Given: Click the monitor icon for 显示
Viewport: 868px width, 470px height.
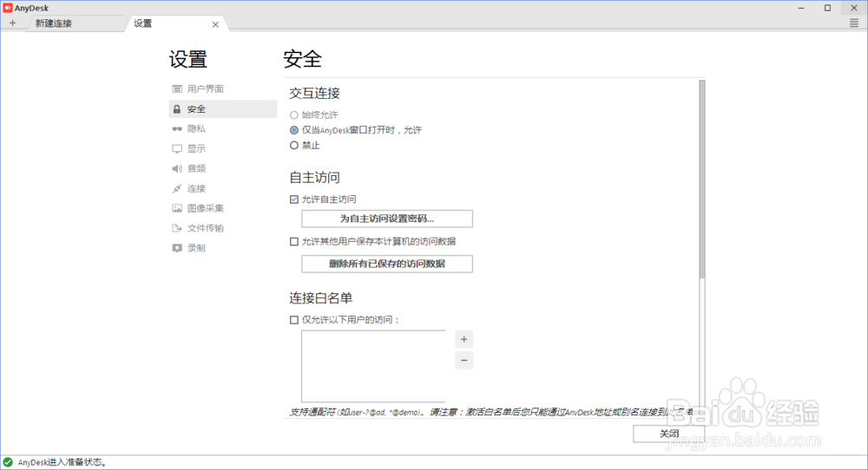Looking at the screenshot, I should pos(177,149).
